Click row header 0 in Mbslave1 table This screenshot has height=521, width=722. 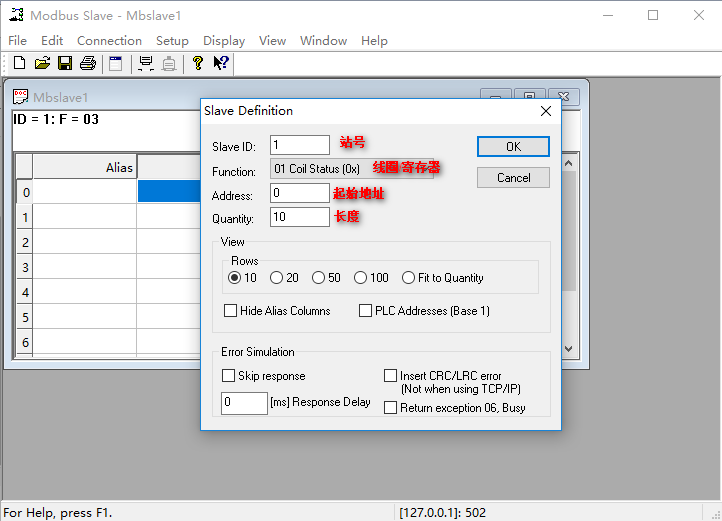pos(25,192)
